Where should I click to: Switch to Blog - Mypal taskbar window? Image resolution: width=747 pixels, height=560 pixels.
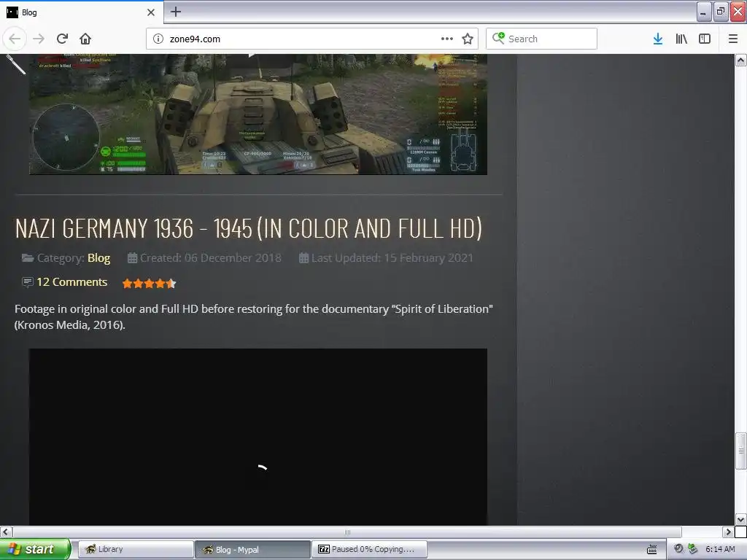click(x=252, y=549)
